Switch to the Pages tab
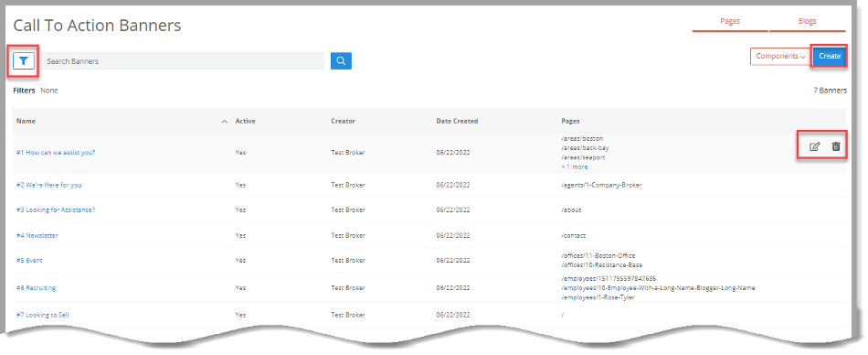The height and width of the screenshot is (355, 868). (x=730, y=22)
